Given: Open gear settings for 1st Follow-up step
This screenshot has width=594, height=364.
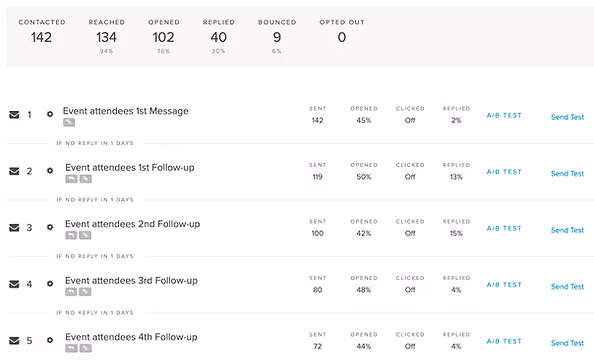Looking at the screenshot, I should click(x=50, y=170).
